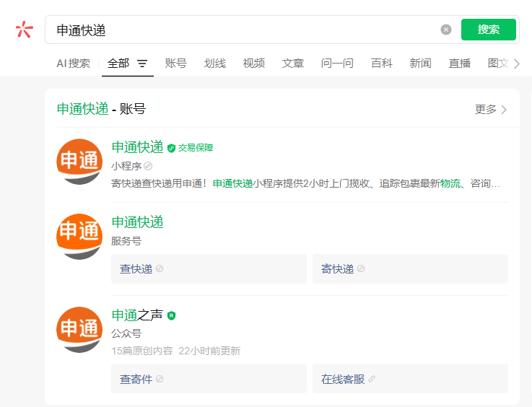Click the search field containing 申通快递
Image resolution: width=532 pixels, height=407 pixels.
[245, 30]
